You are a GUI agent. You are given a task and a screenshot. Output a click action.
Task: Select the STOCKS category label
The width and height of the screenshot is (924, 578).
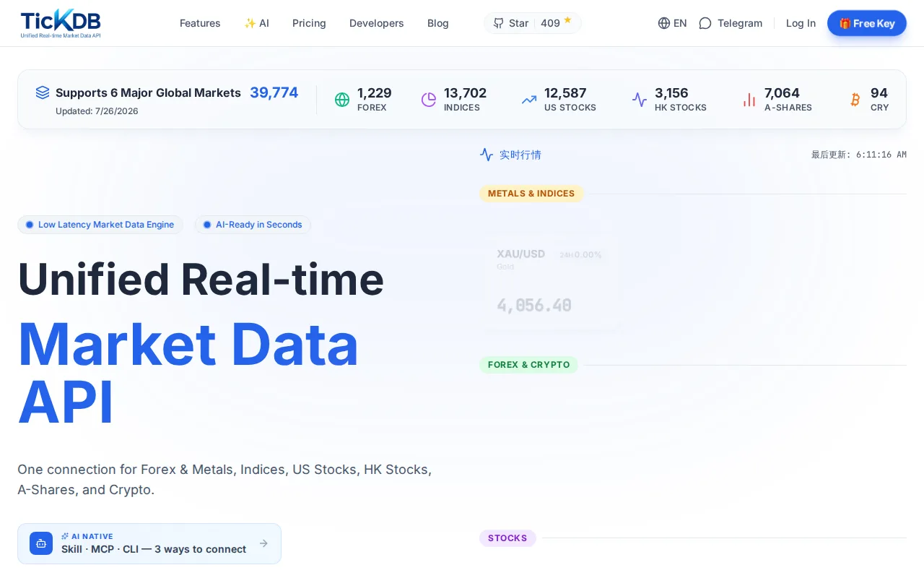[507, 538]
